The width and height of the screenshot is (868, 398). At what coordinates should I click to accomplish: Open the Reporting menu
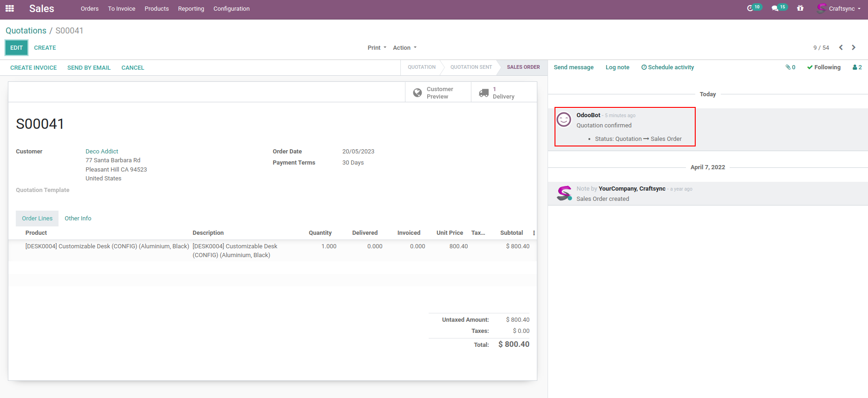point(191,9)
